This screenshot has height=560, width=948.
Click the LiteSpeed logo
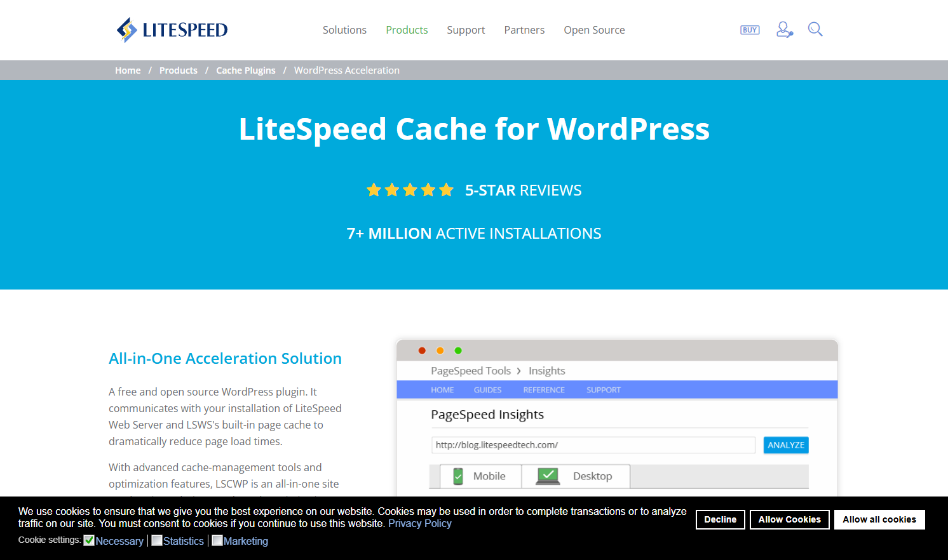(172, 30)
